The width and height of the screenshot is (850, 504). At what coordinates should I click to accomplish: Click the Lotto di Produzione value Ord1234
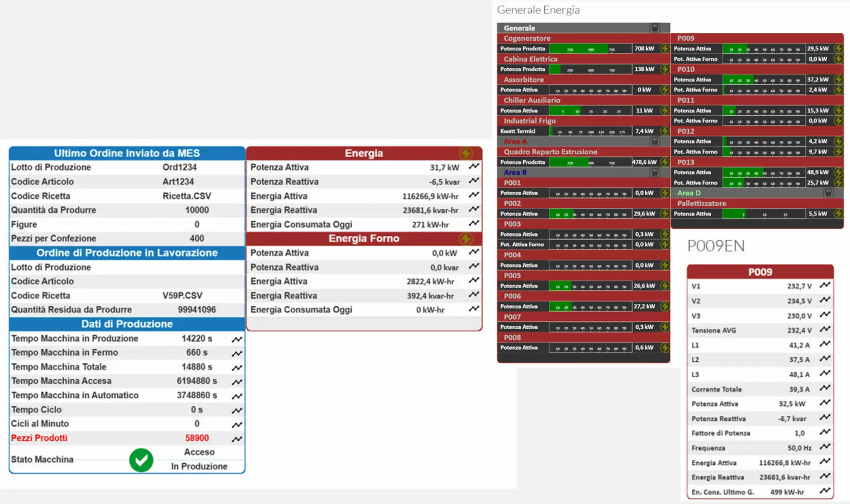click(180, 167)
